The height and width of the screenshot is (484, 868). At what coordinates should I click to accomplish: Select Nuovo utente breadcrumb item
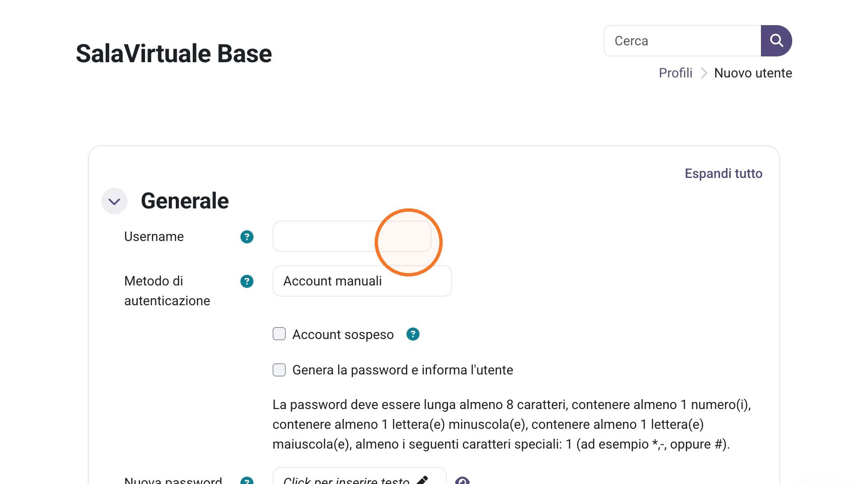(x=753, y=73)
